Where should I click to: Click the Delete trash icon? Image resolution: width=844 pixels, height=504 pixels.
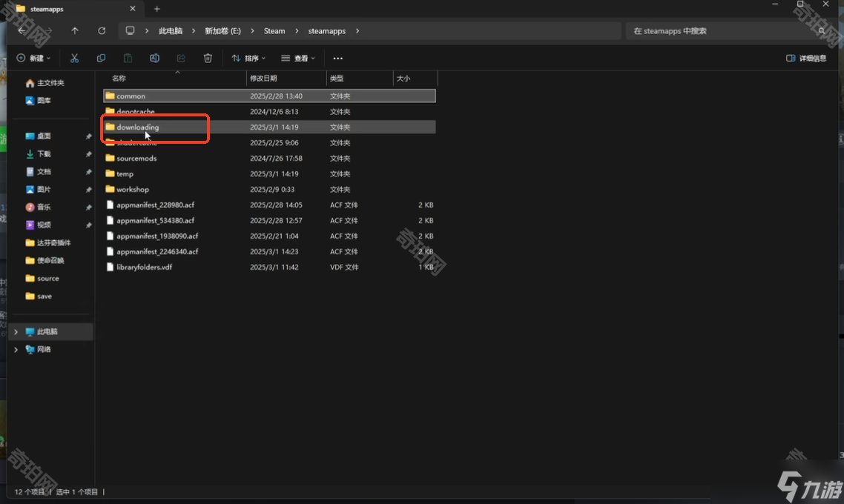(208, 58)
